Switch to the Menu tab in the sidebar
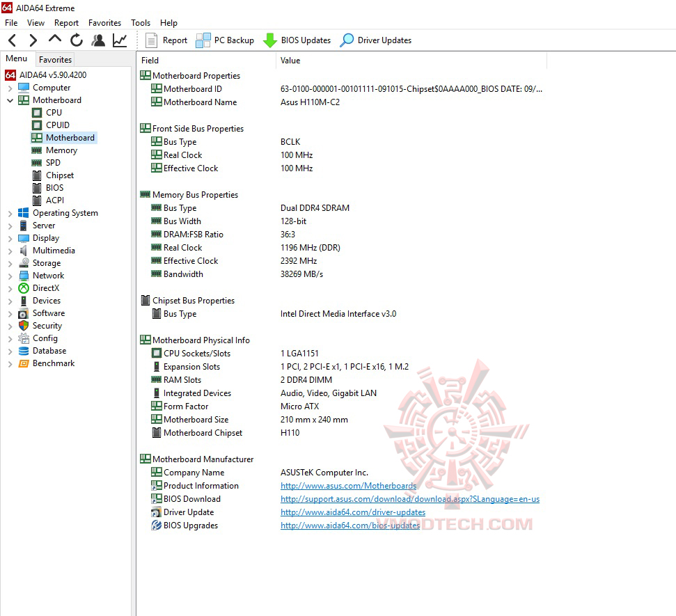 (17, 58)
